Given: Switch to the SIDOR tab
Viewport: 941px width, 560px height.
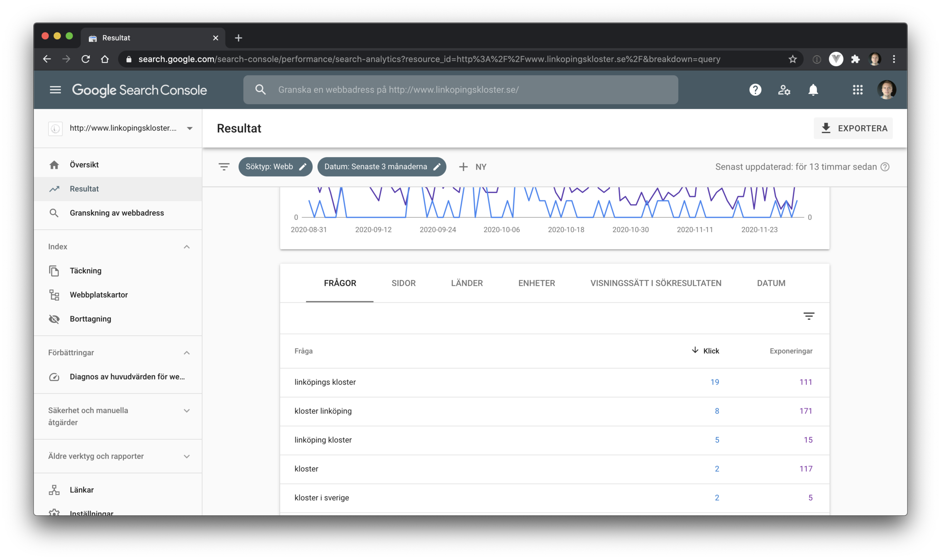Looking at the screenshot, I should tap(403, 283).
